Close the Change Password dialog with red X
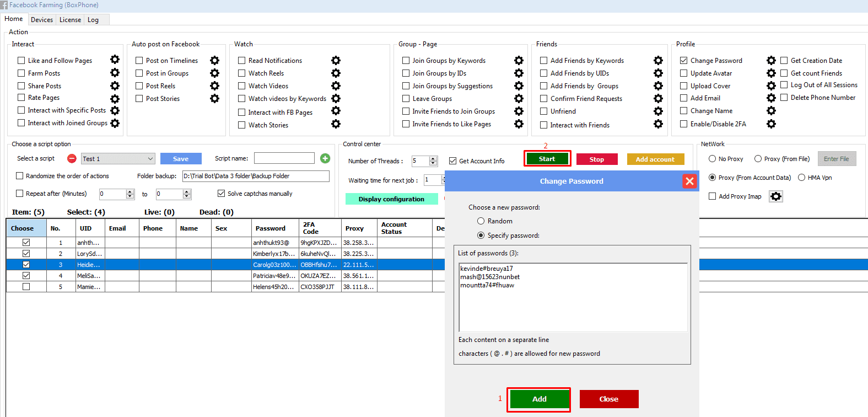Screen dimensions: 868x417 click(x=689, y=181)
